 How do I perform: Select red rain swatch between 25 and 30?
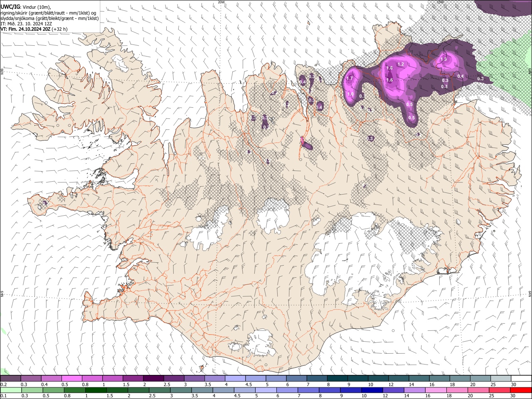(x=499, y=390)
